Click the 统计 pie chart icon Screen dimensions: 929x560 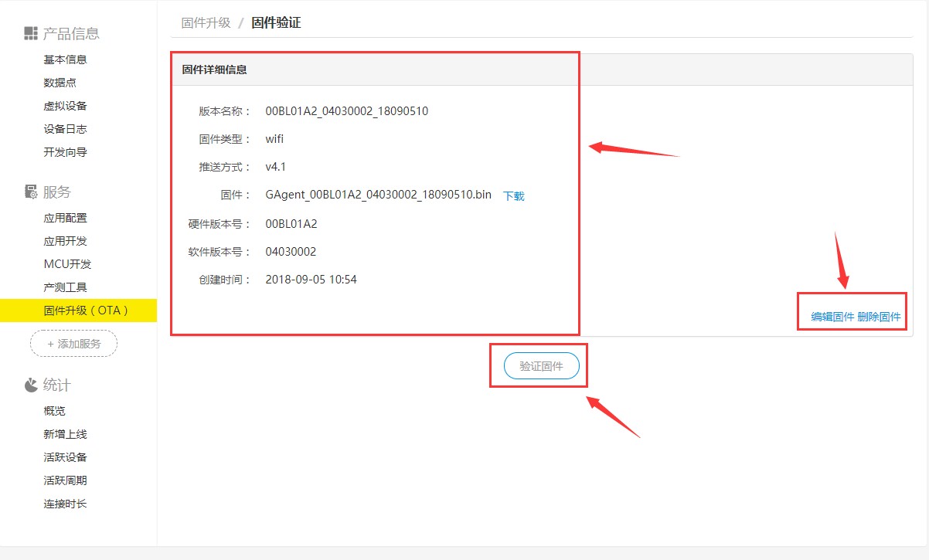pos(31,385)
